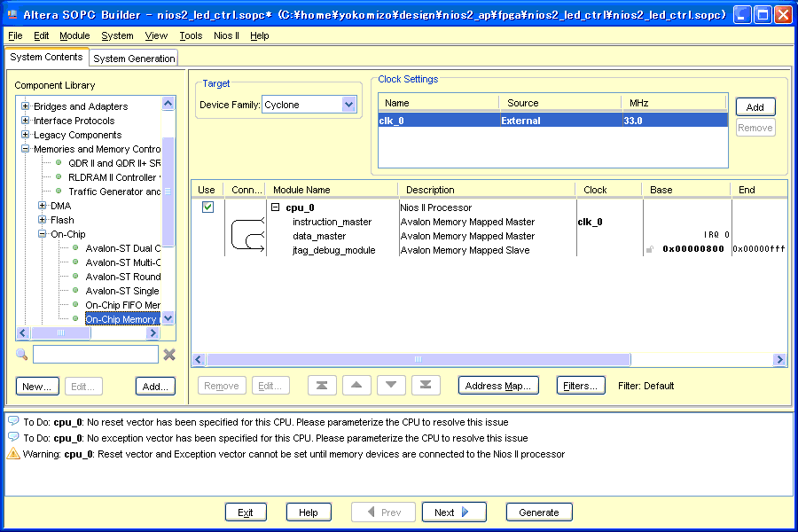This screenshot has width=798, height=532.
Task: Click Add... below the Component Library
Action: click(x=156, y=387)
